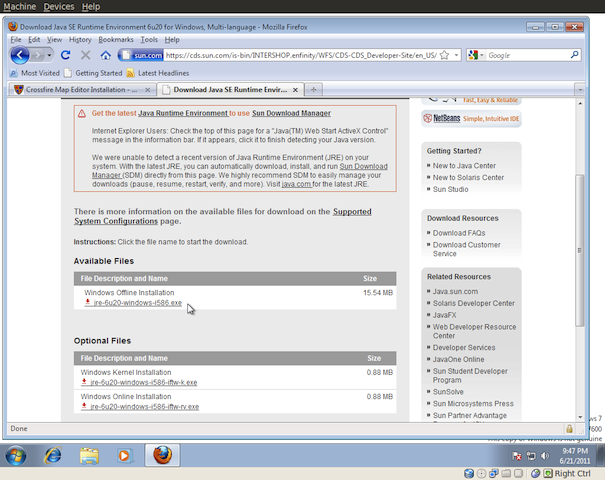Screen dimensions: 605x480
Task: Click the scrollbar up arrow
Action: point(580,103)
